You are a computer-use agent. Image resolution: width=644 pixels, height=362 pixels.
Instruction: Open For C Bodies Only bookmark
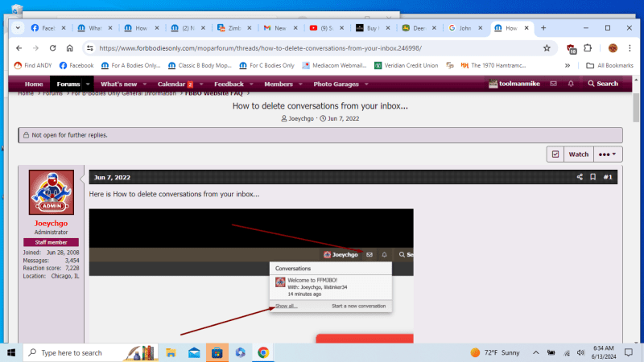267,65
